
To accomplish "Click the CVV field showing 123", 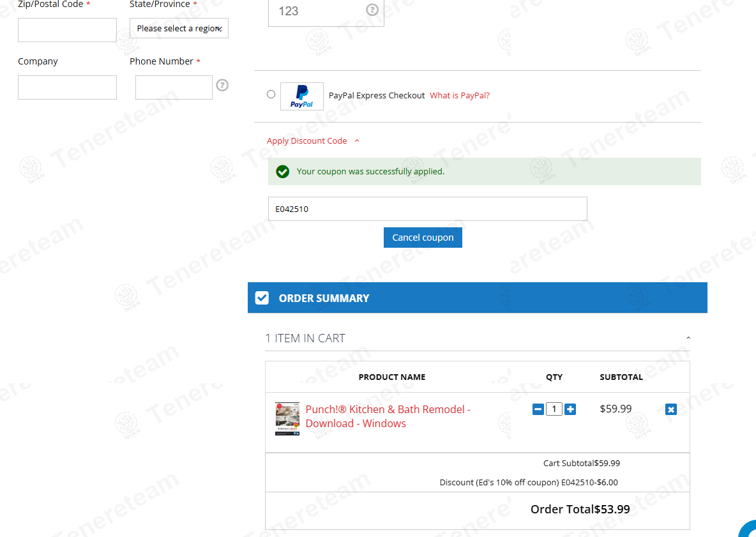I will pyautogui.click(x=316, y=11).
